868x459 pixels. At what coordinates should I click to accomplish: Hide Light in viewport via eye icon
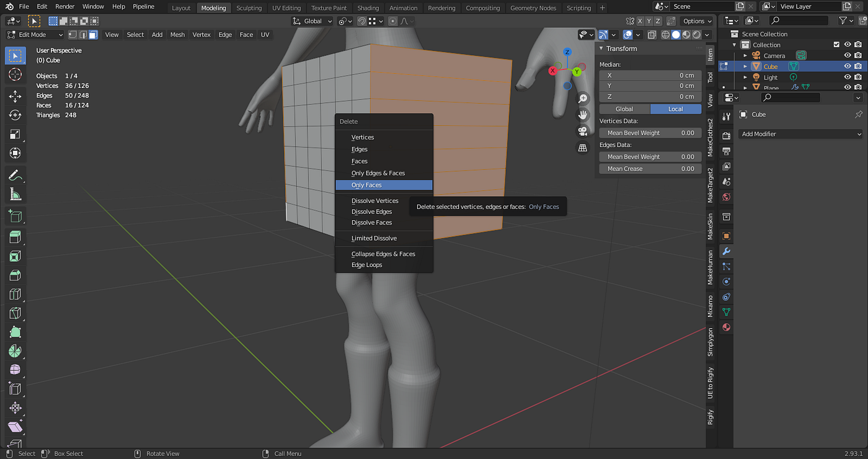(848, 77)
